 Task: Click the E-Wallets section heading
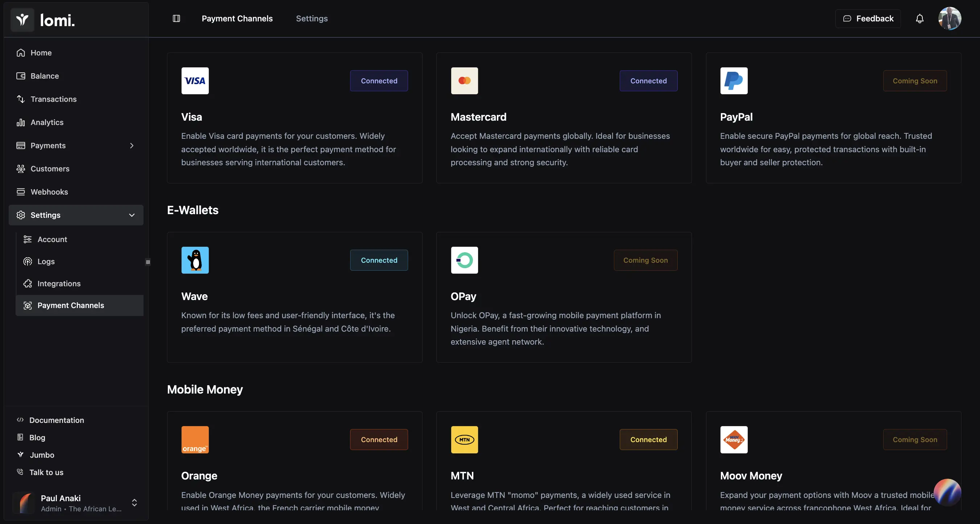click(192, 210)
